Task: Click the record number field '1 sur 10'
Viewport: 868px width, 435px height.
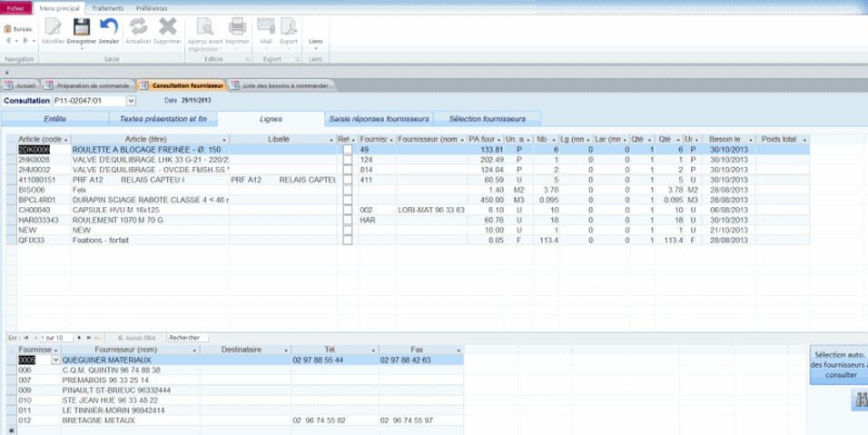Action: point(56,338)
